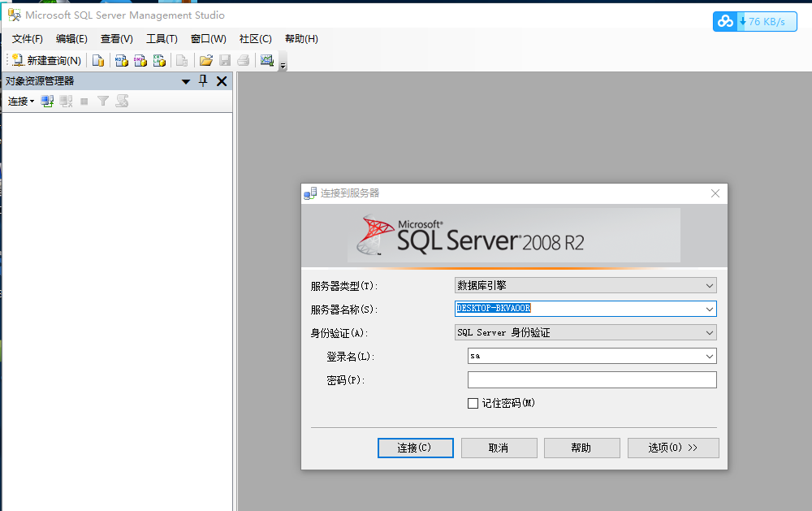
Task: Expand the 登录名 dropdown showing sa
Action: (710, 356)
